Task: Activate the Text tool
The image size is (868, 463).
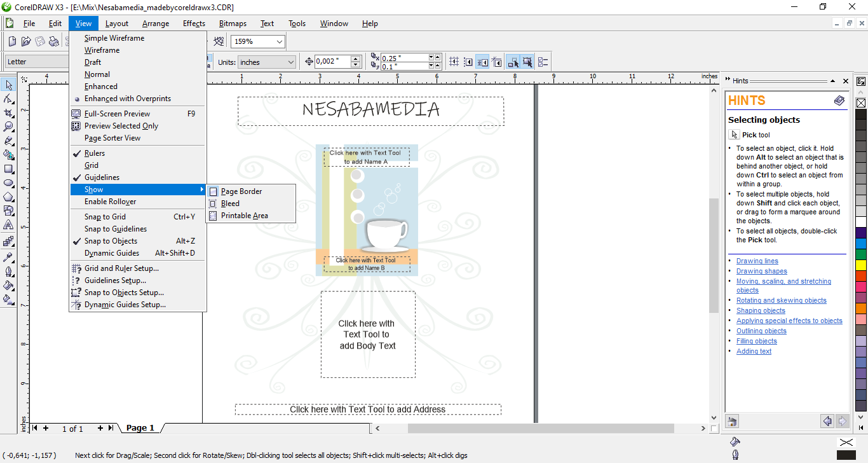Action: (9, 225)
